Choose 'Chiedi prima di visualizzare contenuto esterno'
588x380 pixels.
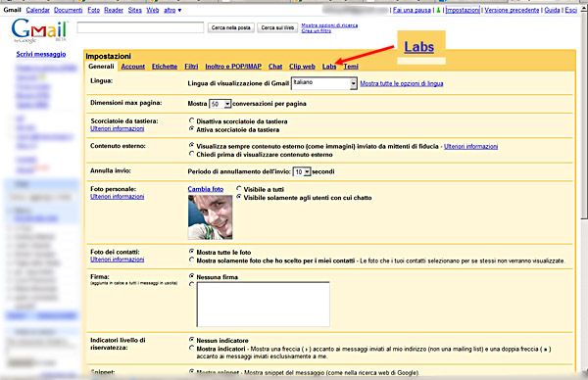192,154
